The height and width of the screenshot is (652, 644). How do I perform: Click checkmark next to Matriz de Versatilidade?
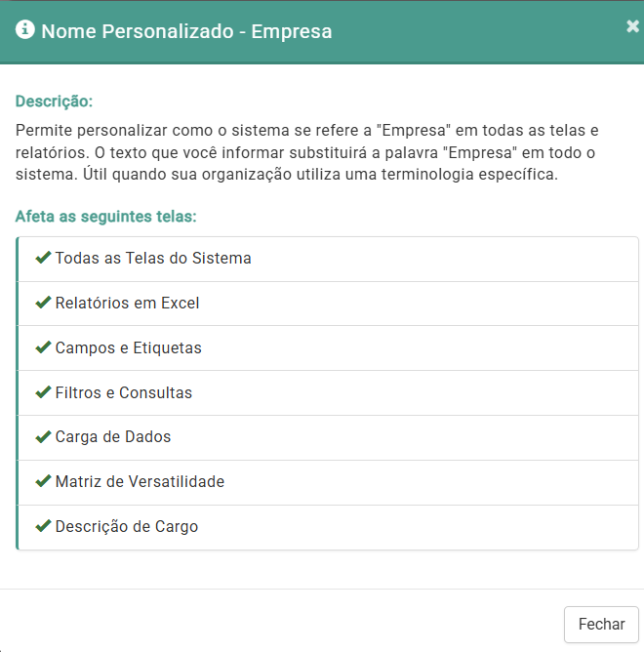tap(43, 481)
